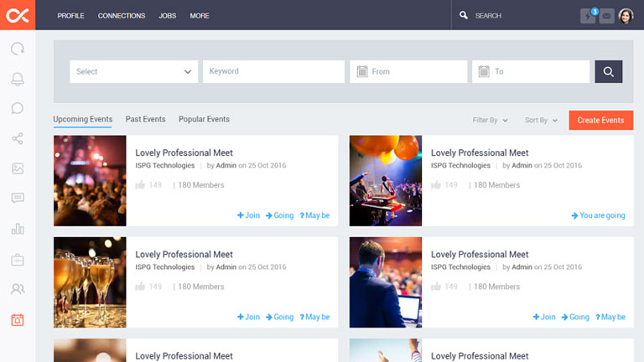This screenshot has height=362, width=644.
Task: Like the concert balloons event
Action: [x=436, y=184]
